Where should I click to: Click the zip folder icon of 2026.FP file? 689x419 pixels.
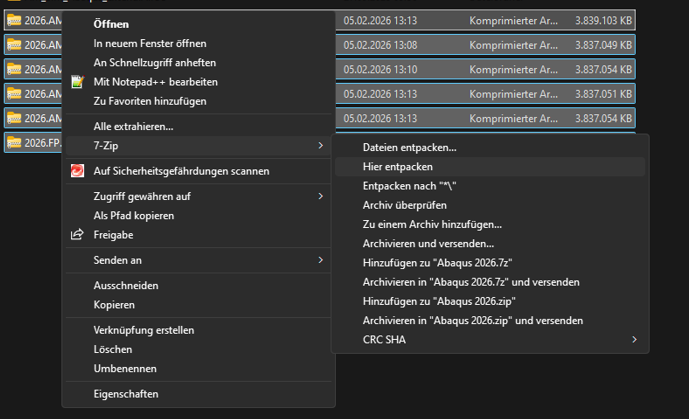[x=14, y=142]
